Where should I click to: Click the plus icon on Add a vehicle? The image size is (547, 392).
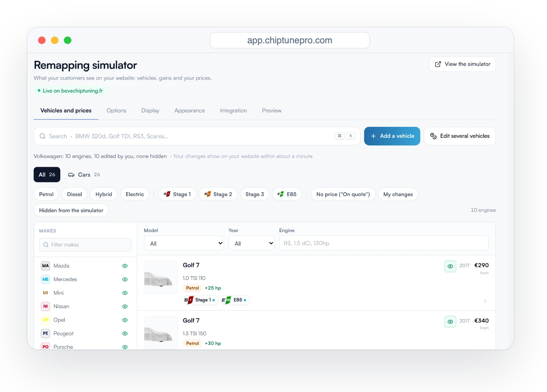tap(373, 136)
